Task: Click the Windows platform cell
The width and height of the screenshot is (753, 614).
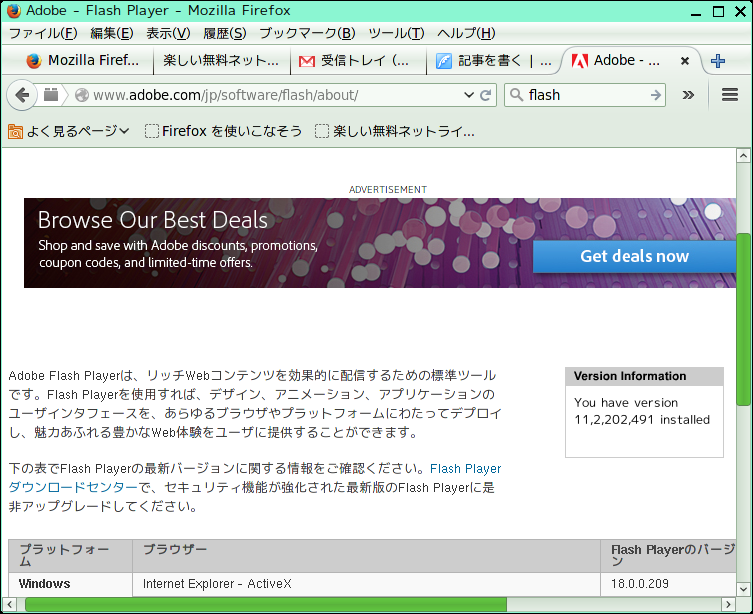Action: pos(70,584)
